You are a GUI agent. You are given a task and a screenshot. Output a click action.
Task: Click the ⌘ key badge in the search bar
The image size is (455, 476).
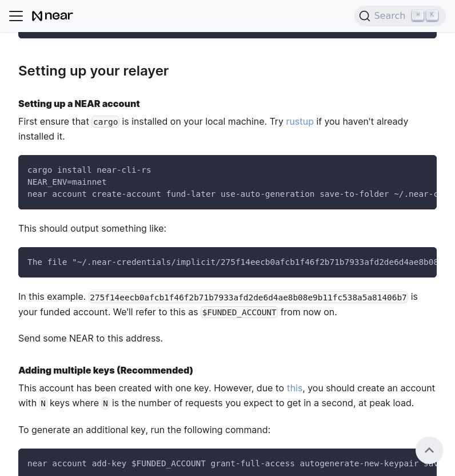tap(418, 15)
